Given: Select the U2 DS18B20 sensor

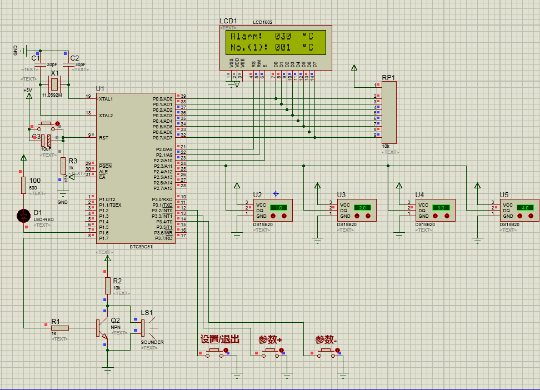Looking at the screenshot, I should [273, 211].
